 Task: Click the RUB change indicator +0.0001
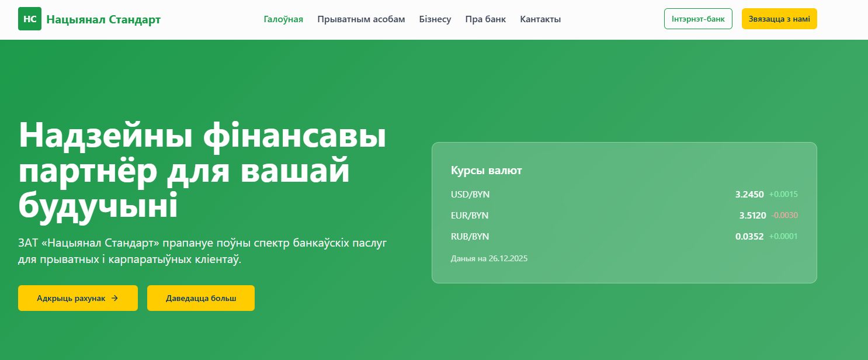pyautogui.click(x=783, y=236)
